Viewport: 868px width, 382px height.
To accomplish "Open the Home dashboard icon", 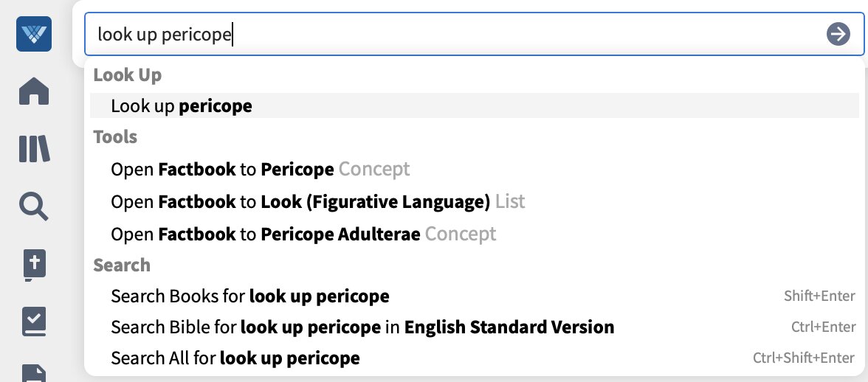I will (x=34, y=91).
